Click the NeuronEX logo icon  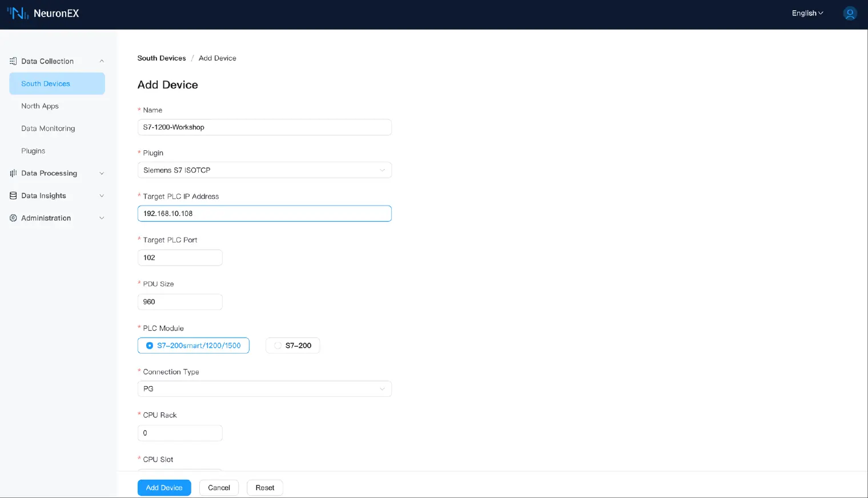[x=17, y=13]
